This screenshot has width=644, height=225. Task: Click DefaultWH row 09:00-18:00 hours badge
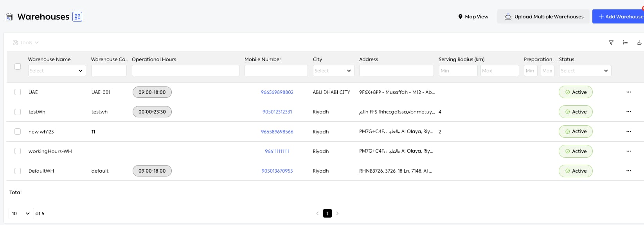pyautogui.click(x=152, y=171)
